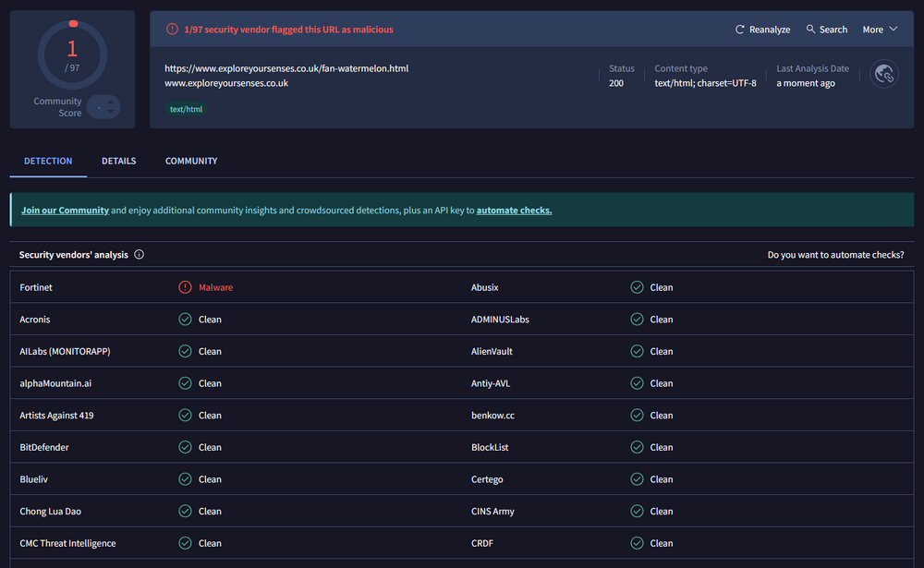Click the text/html; charset=UTF-8 content type value

click(x=705, y=83)
